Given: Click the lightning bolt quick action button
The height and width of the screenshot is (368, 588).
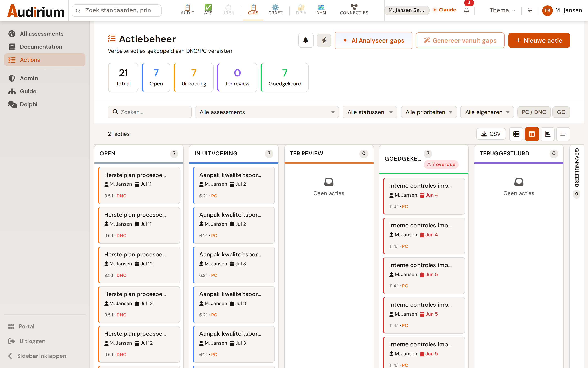Looking at the screenshot, I should click(324, 40).
